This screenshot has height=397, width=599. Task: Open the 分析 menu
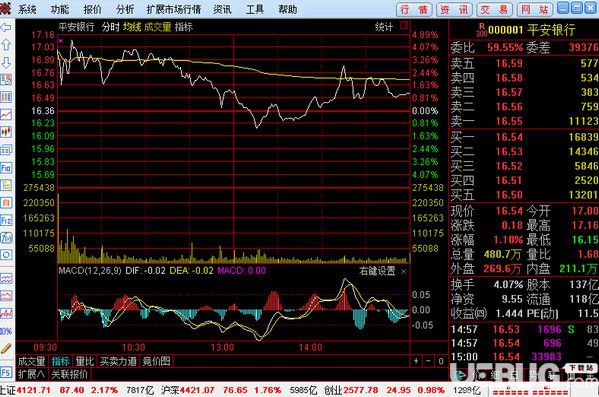125,10
